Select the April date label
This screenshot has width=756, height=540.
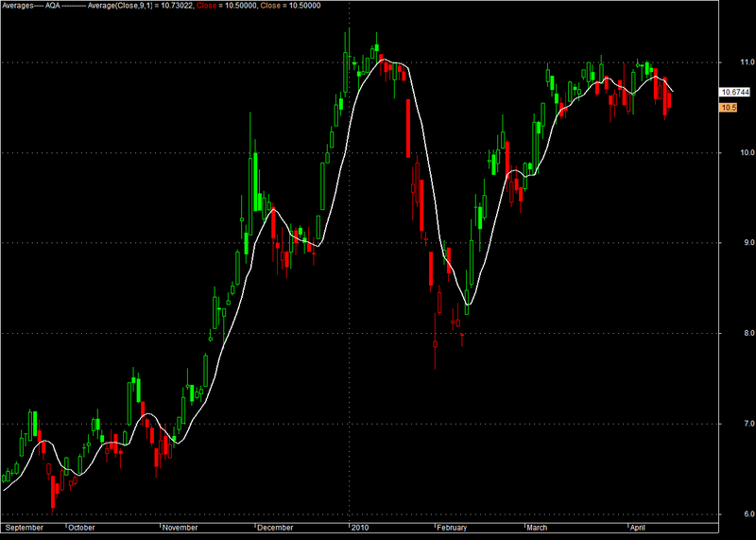637,528
